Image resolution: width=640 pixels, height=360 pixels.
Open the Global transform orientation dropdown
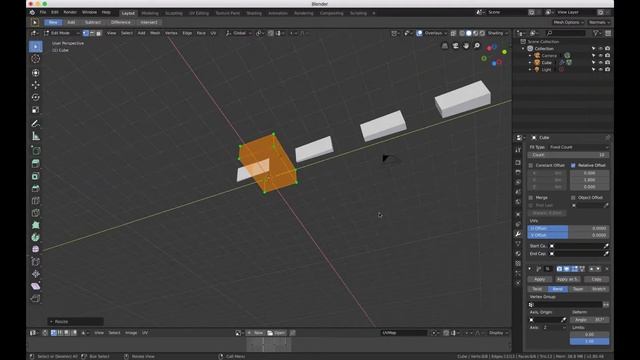coord(238,33)
